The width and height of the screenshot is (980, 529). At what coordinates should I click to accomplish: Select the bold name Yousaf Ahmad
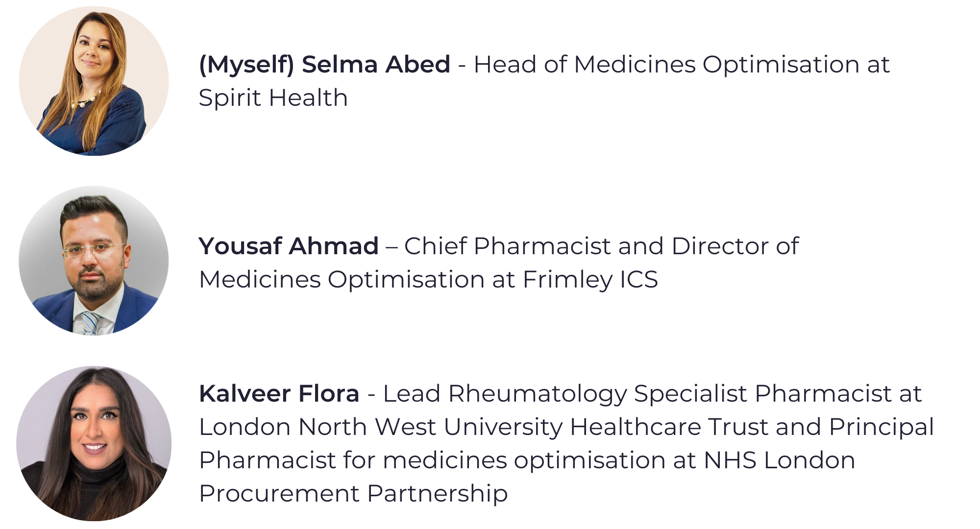click(x=289, y=246)
